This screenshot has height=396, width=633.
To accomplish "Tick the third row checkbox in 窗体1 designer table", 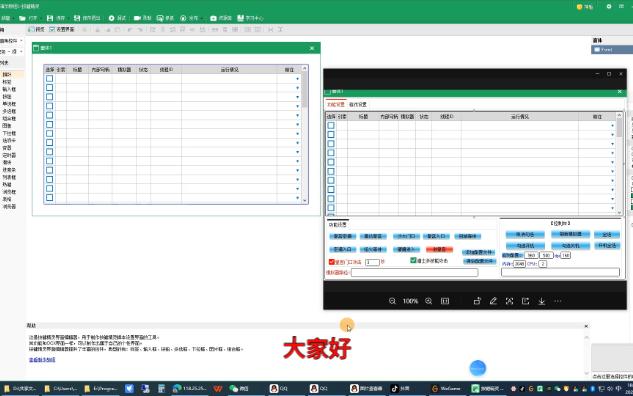I will coord(49,97).
